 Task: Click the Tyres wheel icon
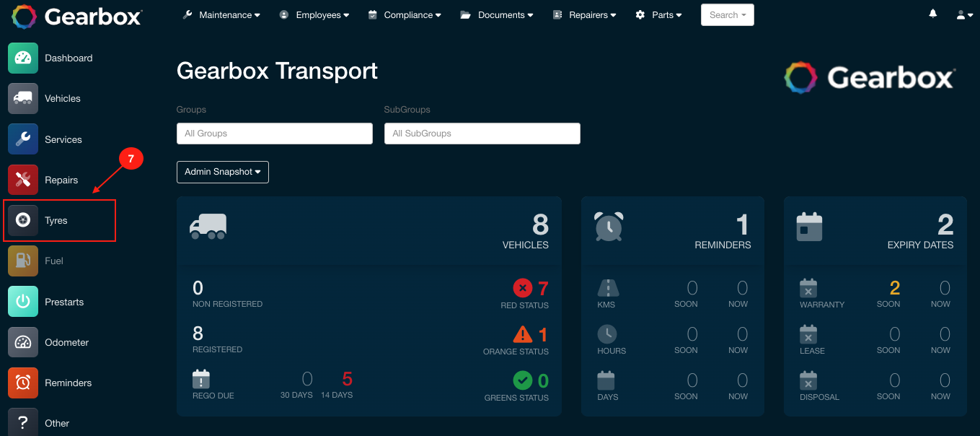pos(23,220)
